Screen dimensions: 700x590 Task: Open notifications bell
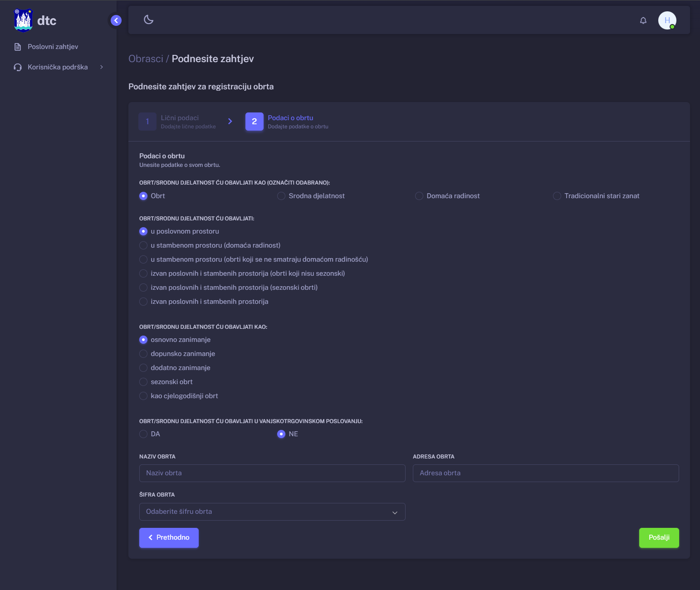(x=643, y=20)
